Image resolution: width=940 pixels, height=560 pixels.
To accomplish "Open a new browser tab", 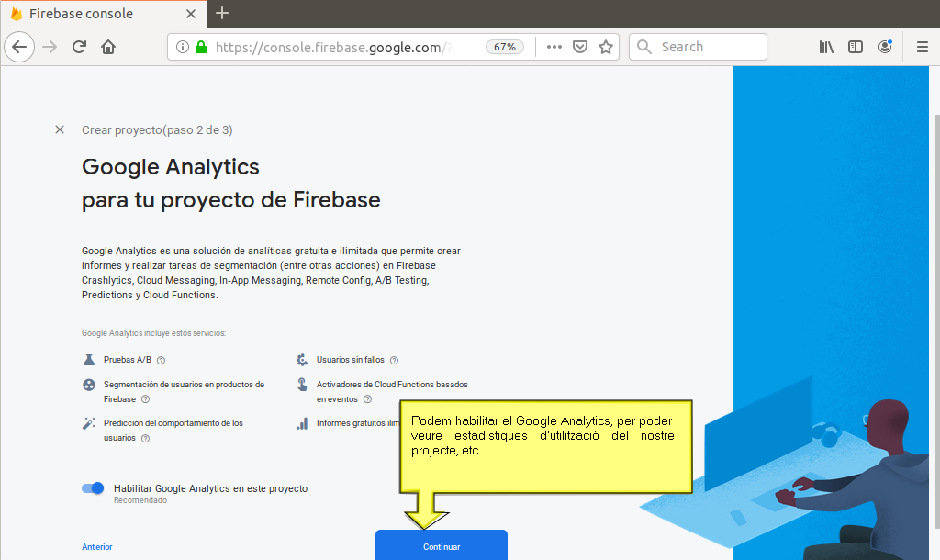I will (x=222, y=13).
